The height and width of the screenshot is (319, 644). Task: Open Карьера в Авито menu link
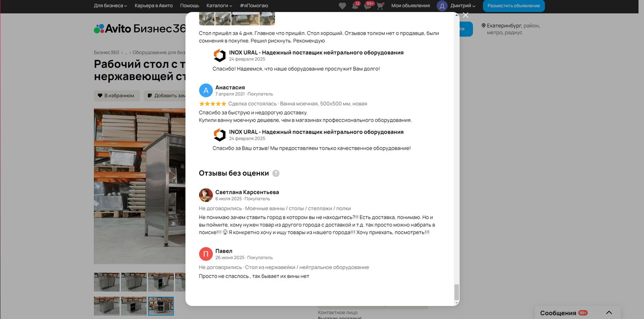[153, 6]
